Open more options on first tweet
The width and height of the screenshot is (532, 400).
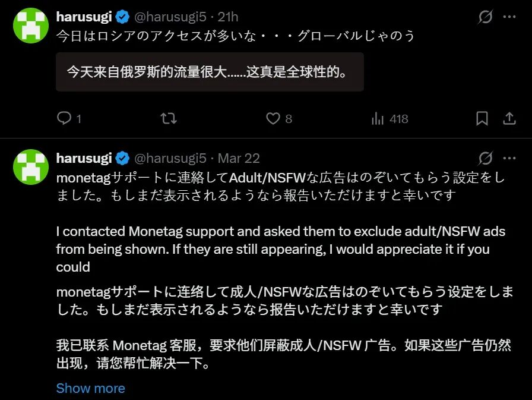(x=509, y=17)
